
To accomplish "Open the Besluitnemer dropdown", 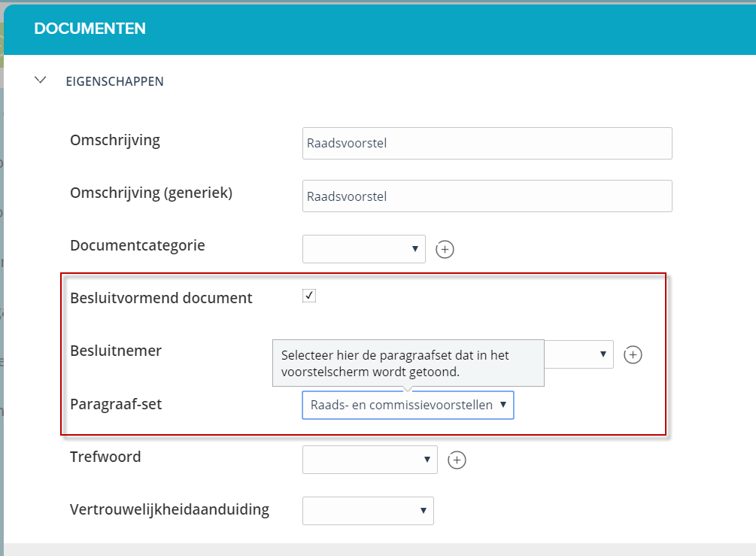I will pyautogui.click(x=578, y=354).
